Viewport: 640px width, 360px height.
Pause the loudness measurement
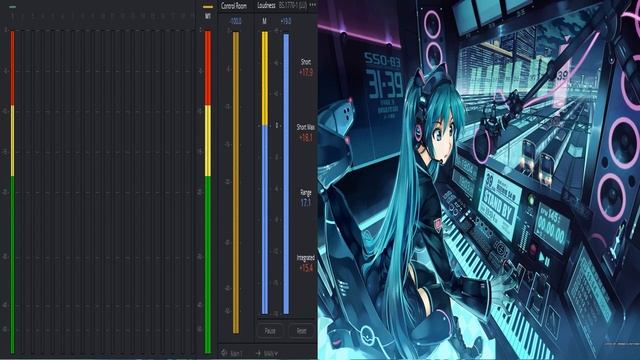tap(270, 331)
